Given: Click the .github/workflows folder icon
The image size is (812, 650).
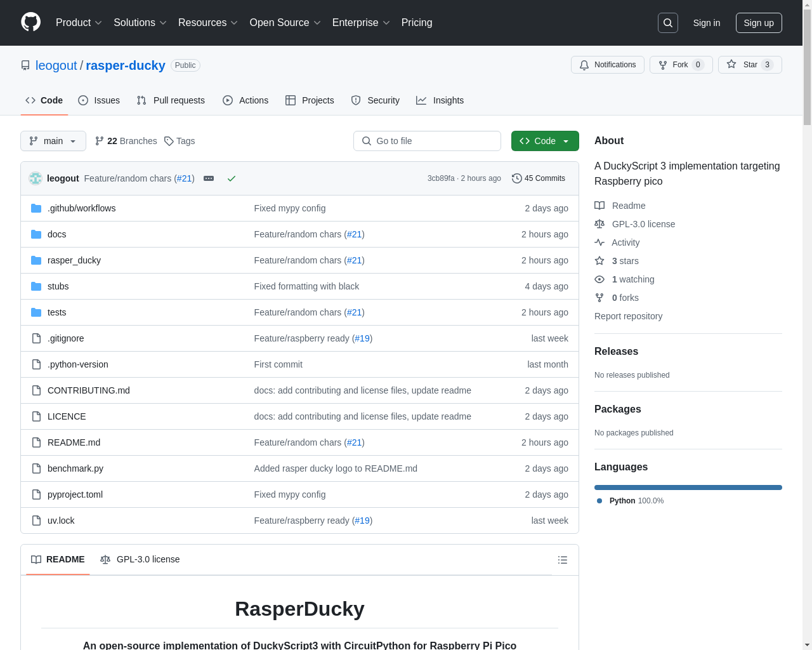Looking at the screenshot, I should tap(36, 208).
